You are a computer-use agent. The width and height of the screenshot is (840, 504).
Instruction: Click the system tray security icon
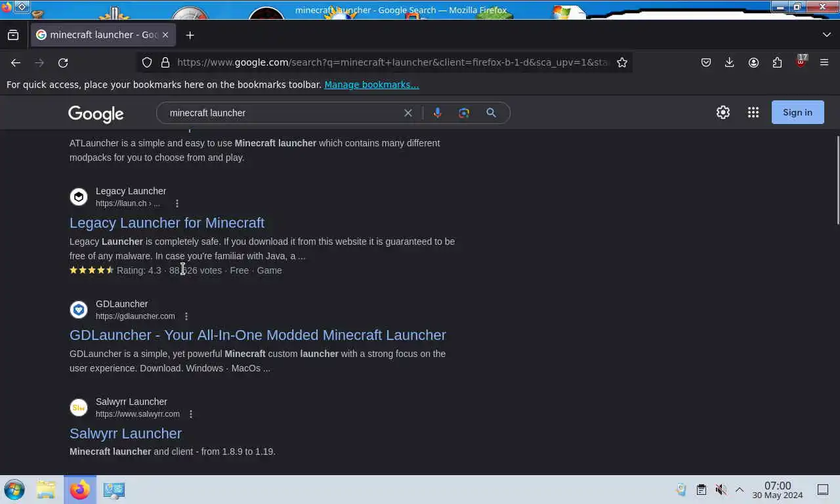(x=681, y=490)
